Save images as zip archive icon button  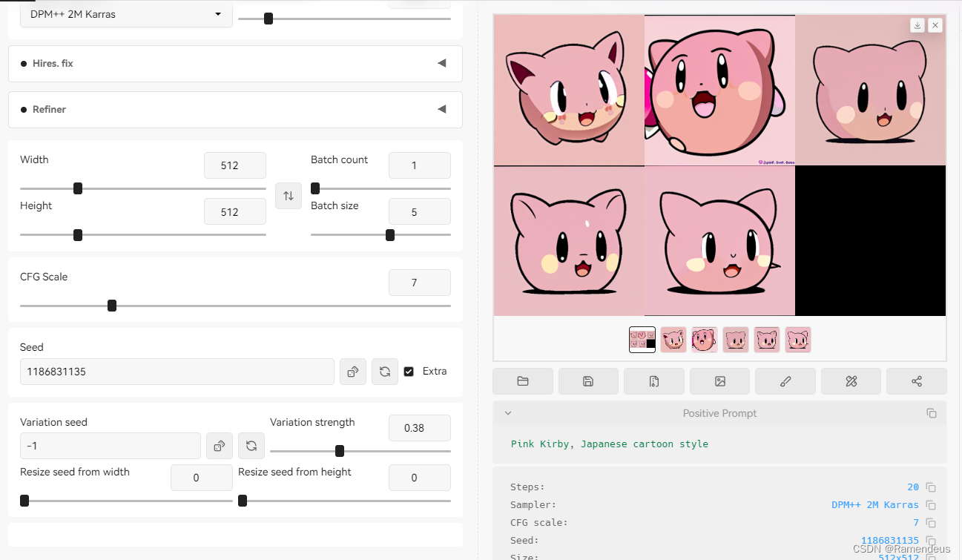[654, 381]
